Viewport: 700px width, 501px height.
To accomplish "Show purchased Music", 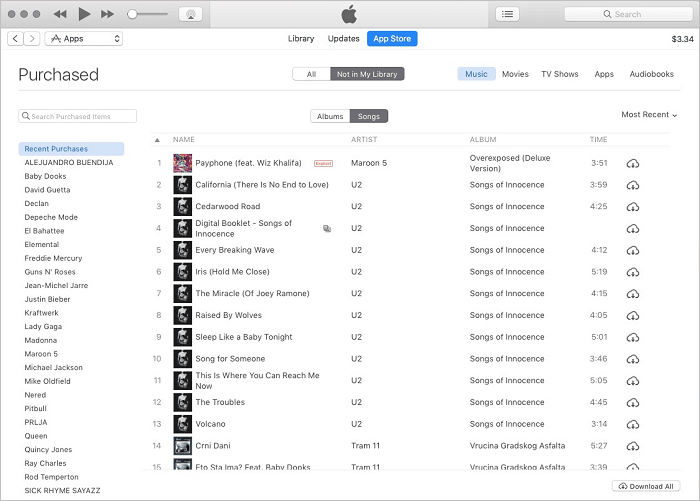I will pos(476,74).
